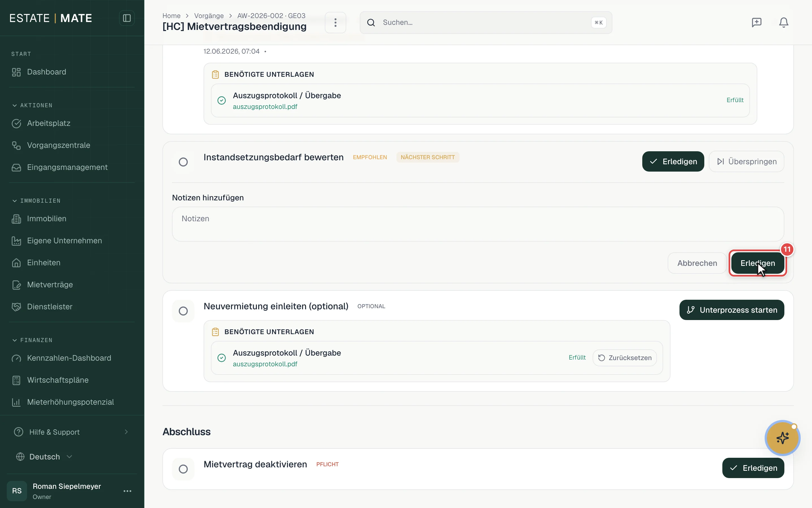812x508 pixels.
Task: Click the EMPFOHLEN label
Action: 370,157
